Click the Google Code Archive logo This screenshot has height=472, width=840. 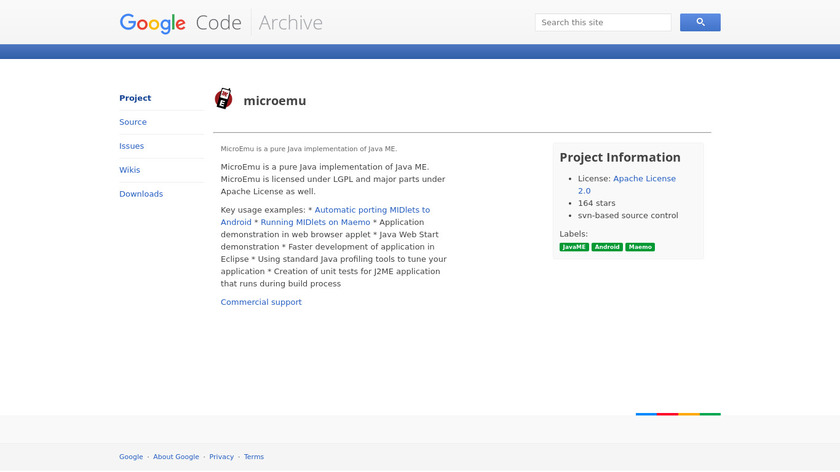coord(221,22)
